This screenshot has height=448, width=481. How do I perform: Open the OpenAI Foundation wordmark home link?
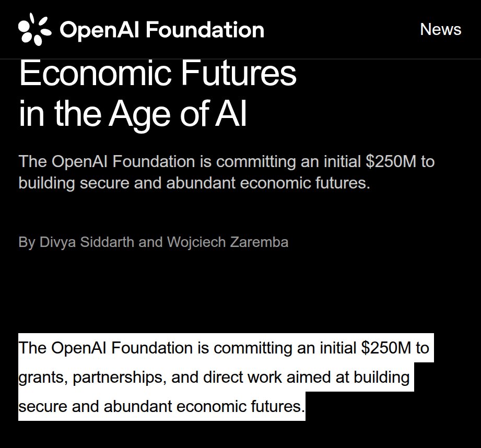[162, 30]
